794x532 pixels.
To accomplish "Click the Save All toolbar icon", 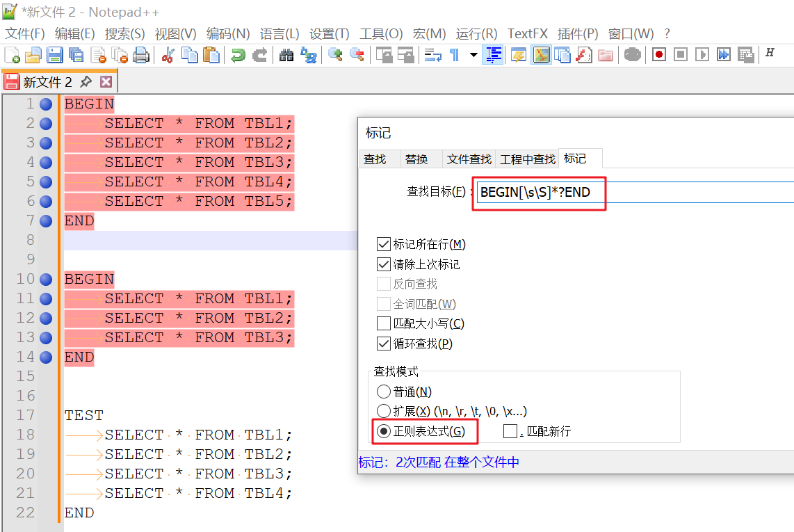I will [x=76, y=55].
